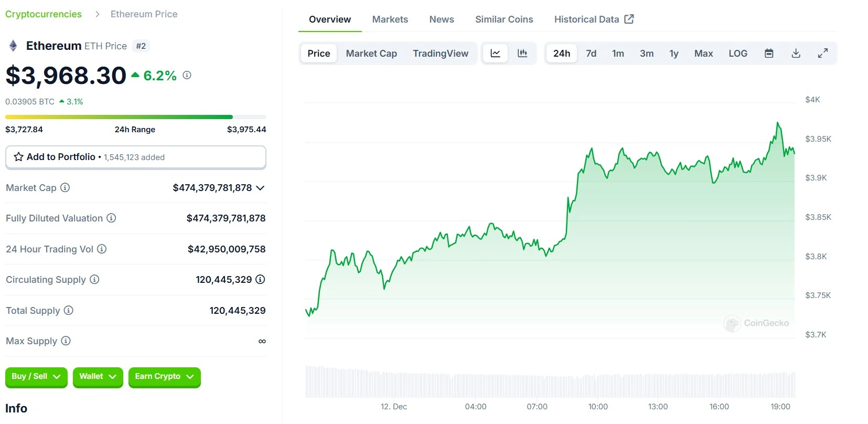The width and height of the screenshot is (868, 424).
Task: Switch chart view to Market Cap
Action: (371, 54)
